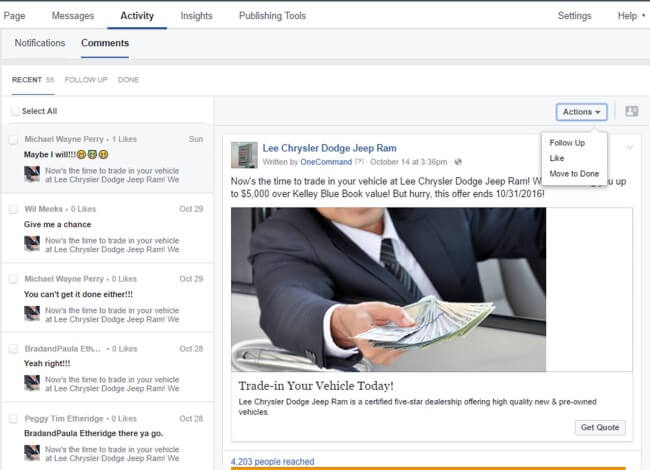Expand the Help menu
The width and height of the screenshot is (650, 470).
pos(630,16)
